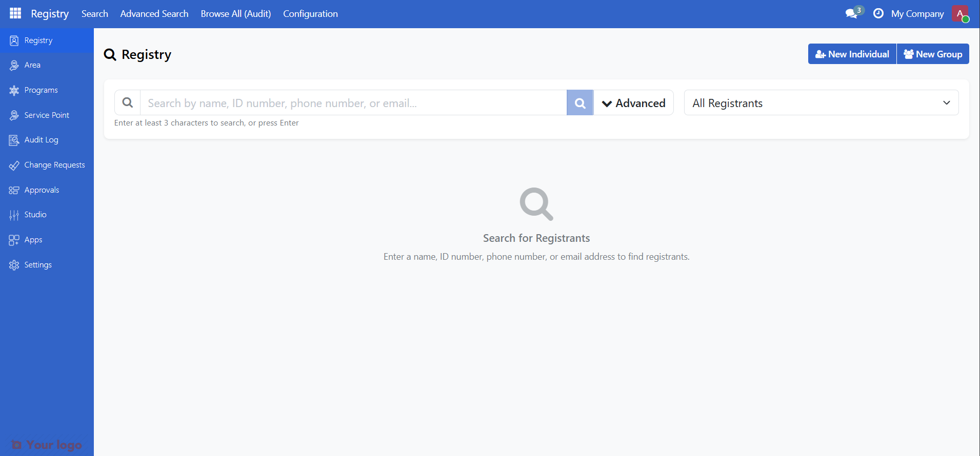Open Settings in the sidebar
Image resolution: width=980 pixels, height=456 pixels.
[38, 265]
